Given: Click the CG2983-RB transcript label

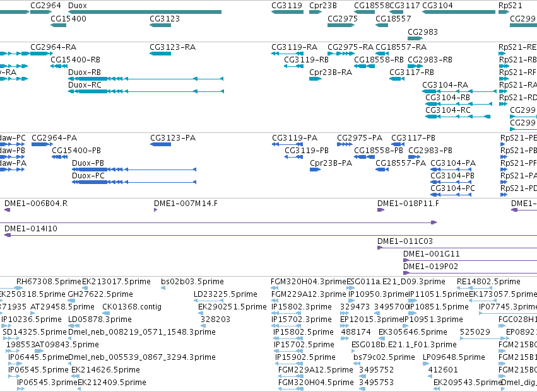Looking at the screenshot, I should (430, 59).
